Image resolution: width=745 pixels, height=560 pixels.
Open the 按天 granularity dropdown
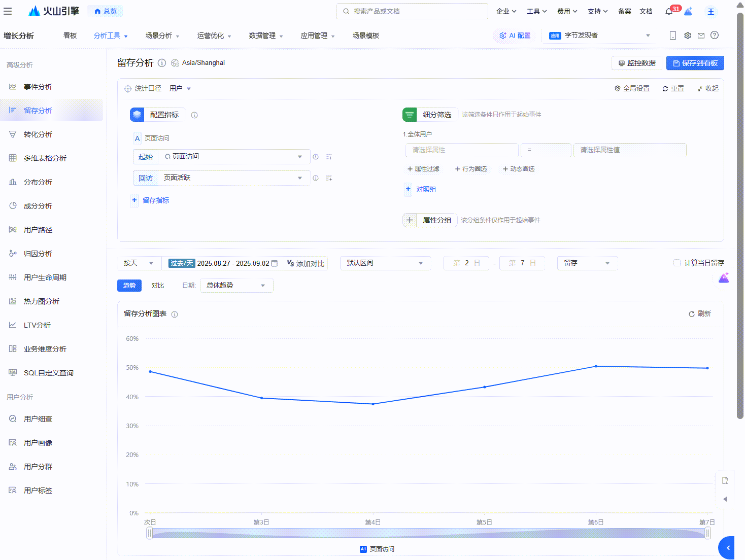click(x=139, y=263)
